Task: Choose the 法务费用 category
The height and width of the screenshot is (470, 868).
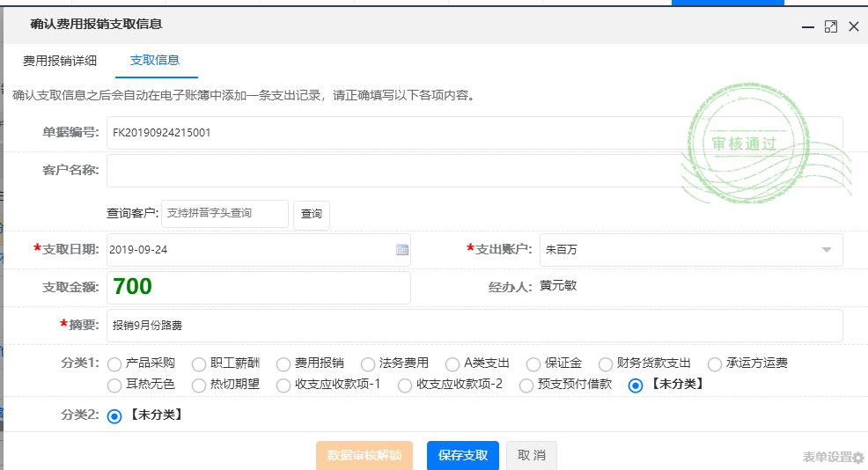Action: click(x=368, y=364)
